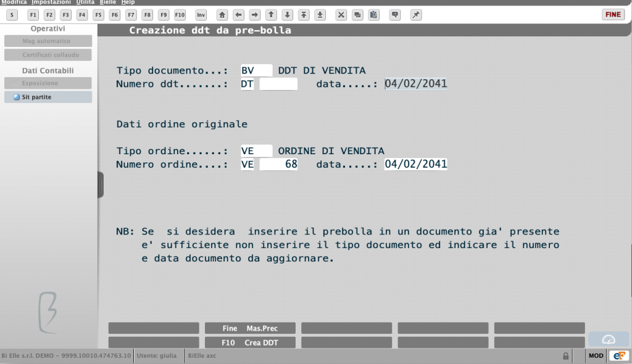Click Tipo documento field BV
The image size is (632, 364).
(x=256, y=70)
